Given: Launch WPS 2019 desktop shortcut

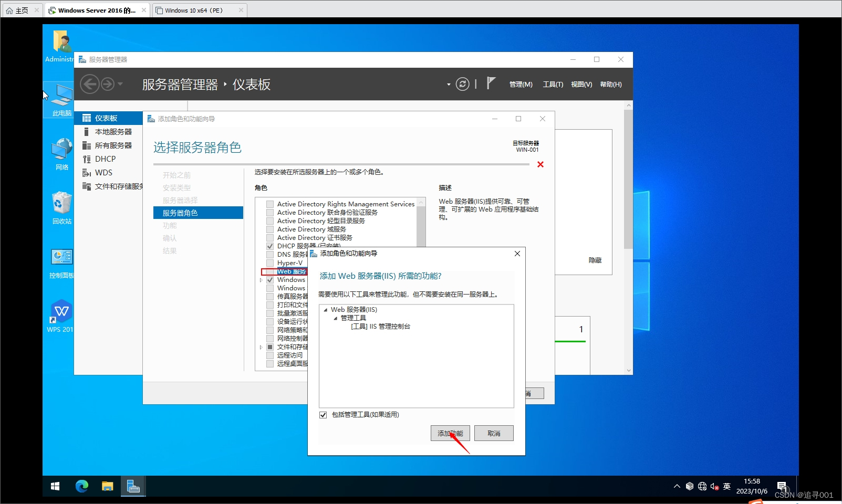Looking at the screenshot, I should [x=61, y=316].
